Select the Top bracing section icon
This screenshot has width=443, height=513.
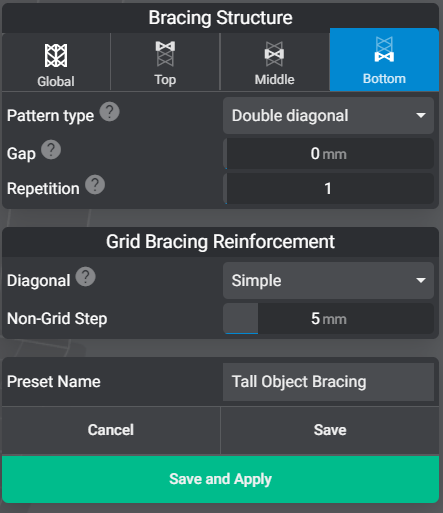pyautogui.click(x=165, y=54)
